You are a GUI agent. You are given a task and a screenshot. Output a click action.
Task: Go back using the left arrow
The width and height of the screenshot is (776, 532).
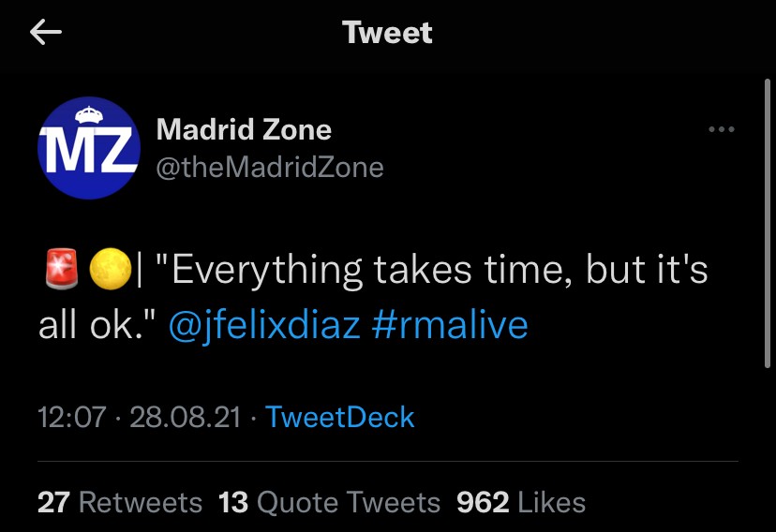coord(46,33)
